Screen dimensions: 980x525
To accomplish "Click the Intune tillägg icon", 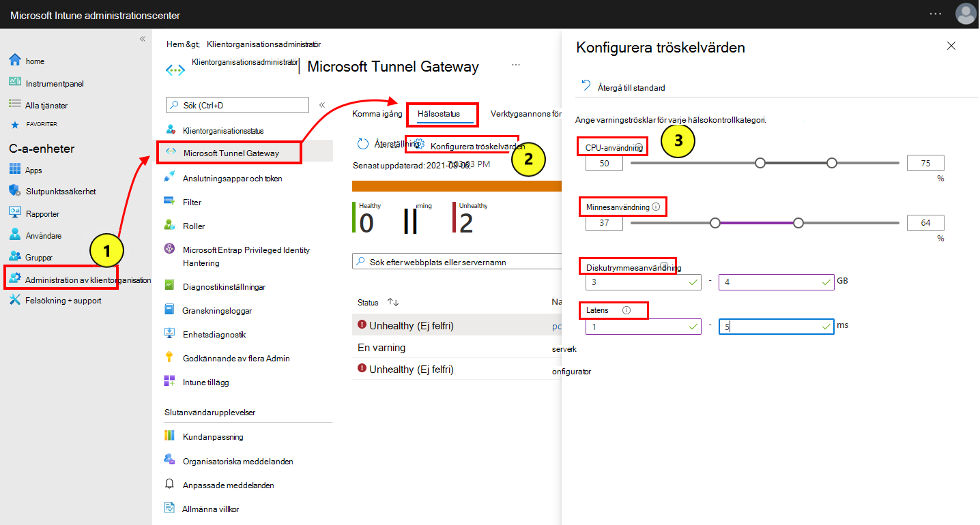I will [x=170, y=381].
